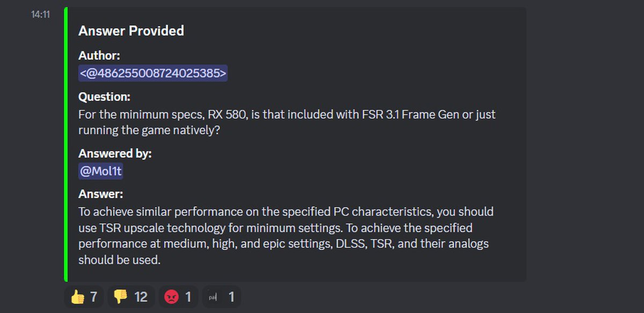Viewport: 644px width, 313px height.
Task: Click the "Answer:" field label
Action: (101, 193)
